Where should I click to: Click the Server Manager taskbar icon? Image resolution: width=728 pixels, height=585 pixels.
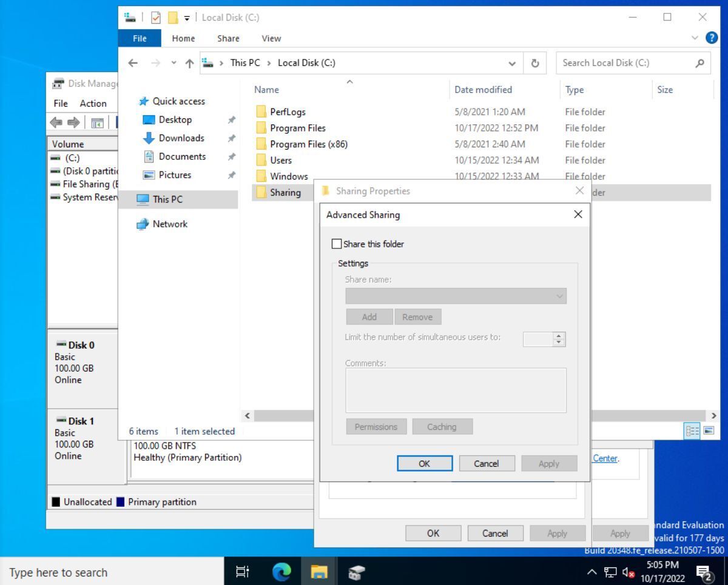[357, 571]
